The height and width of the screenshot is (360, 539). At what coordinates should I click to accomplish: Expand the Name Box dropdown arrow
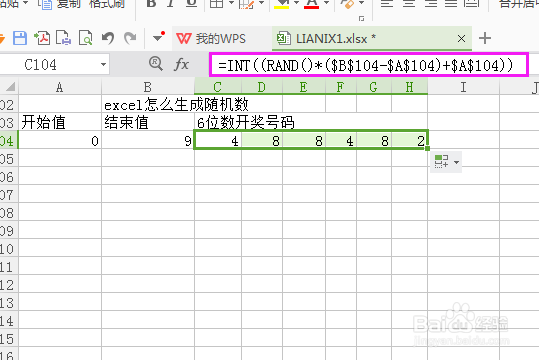click(103, 64)
